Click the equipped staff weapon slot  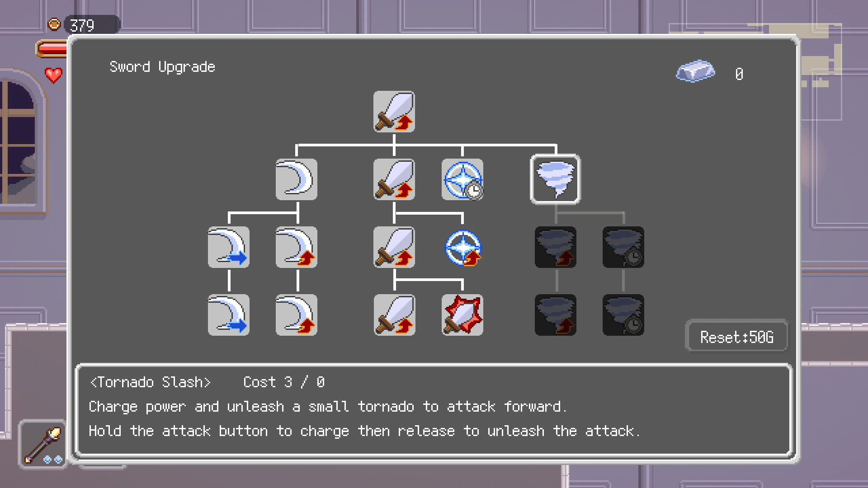click(42, 444)
